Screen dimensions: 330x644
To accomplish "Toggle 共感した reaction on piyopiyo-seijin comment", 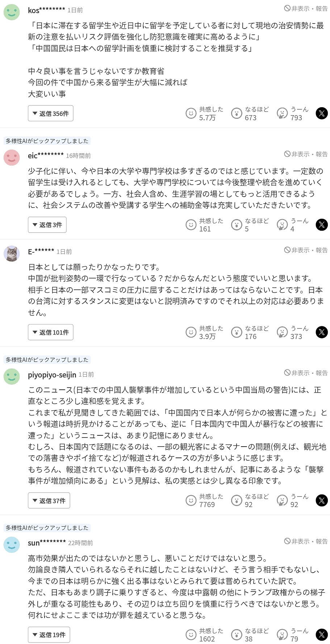I will coord(191,501).
